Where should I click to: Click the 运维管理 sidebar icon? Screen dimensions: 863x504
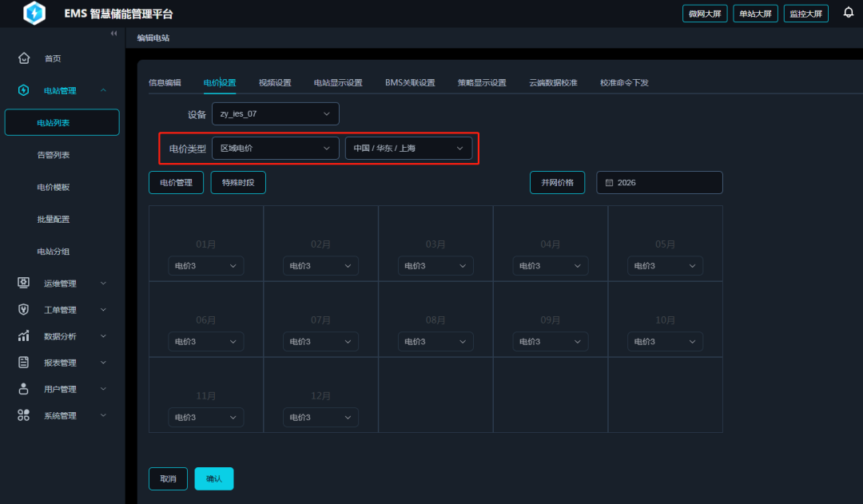point(24,283)
